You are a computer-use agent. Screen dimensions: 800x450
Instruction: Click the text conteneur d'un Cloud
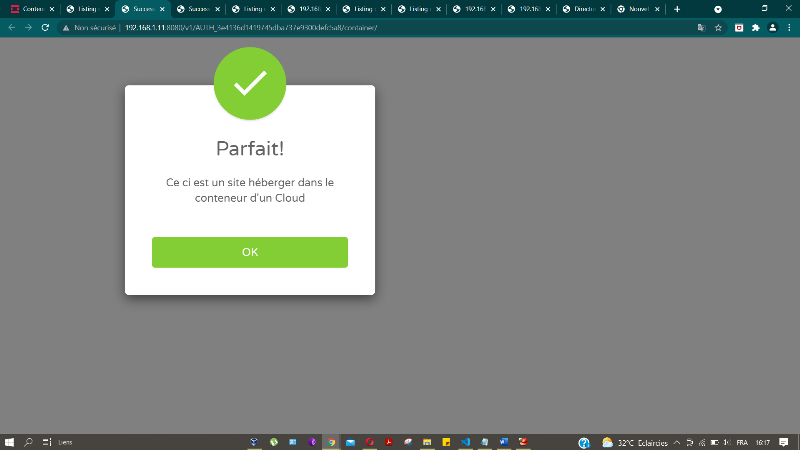pos(250,198)
